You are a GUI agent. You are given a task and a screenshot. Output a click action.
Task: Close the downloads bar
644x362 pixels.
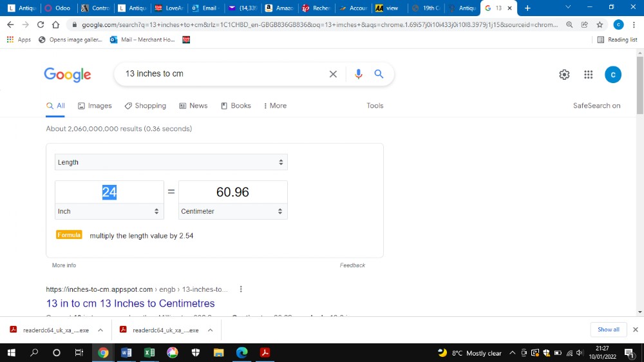click(x=636, y=330)
